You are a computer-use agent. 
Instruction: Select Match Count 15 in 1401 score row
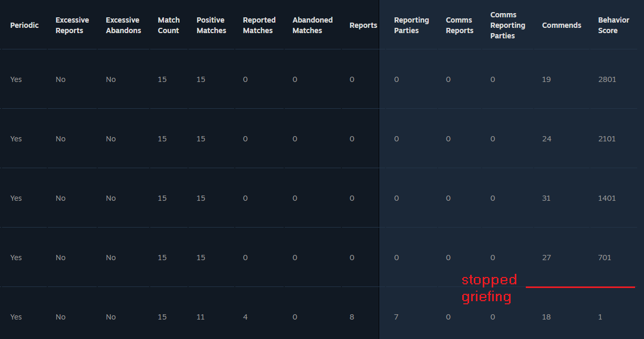coord(162,198)
